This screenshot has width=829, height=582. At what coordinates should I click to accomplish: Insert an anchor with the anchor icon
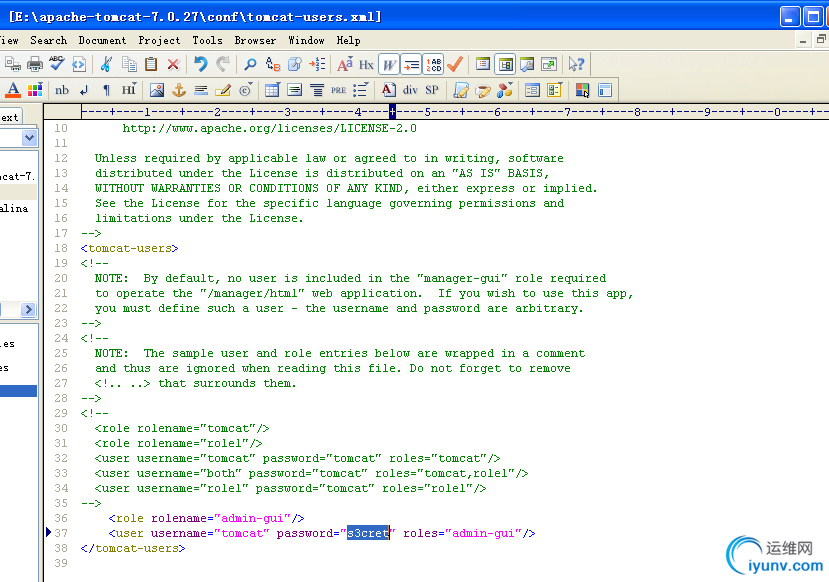click(x=179, y=90)
